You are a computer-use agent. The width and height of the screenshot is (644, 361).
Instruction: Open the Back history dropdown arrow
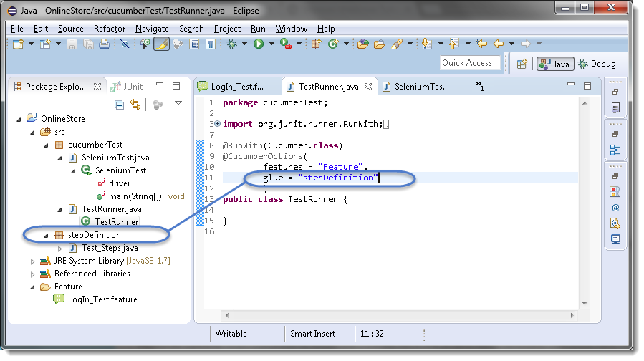click(511, 44)
